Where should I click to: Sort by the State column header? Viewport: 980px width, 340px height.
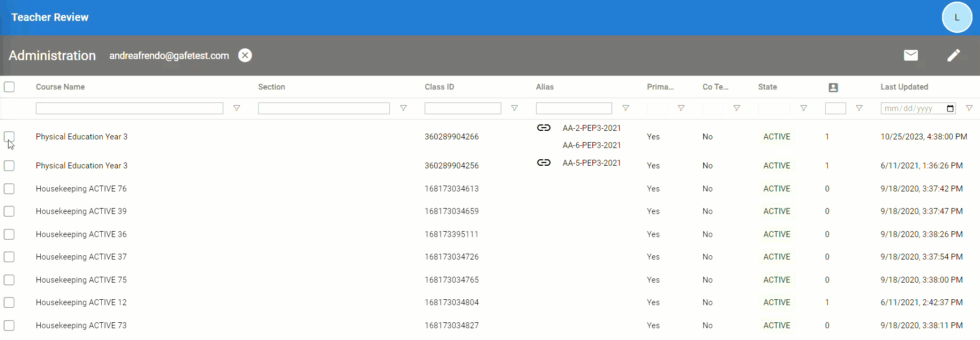pos(767,87)
